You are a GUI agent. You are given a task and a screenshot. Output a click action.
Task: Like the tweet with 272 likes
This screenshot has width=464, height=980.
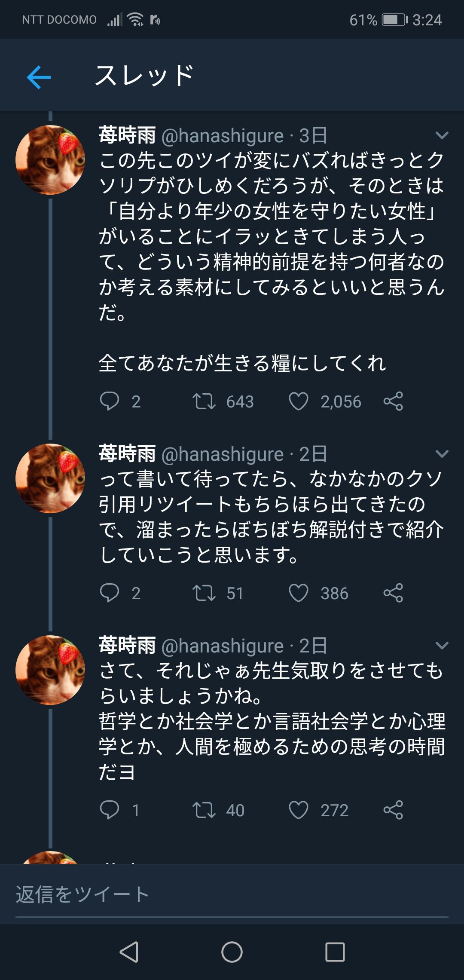click(x=299, y=810)
